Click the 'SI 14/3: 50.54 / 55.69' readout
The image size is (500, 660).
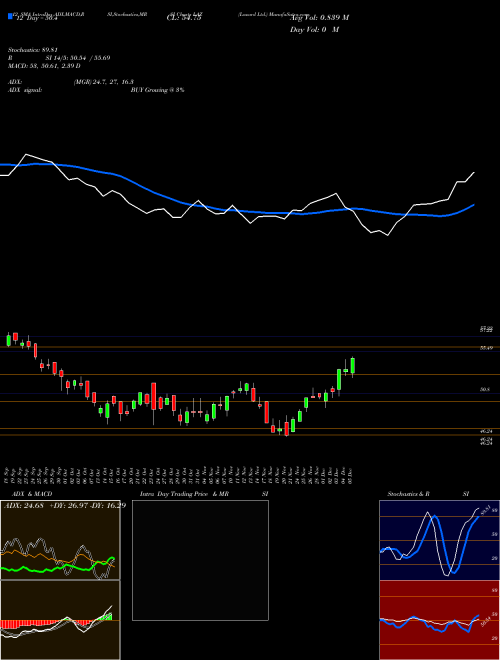click(x=78, y=58)
